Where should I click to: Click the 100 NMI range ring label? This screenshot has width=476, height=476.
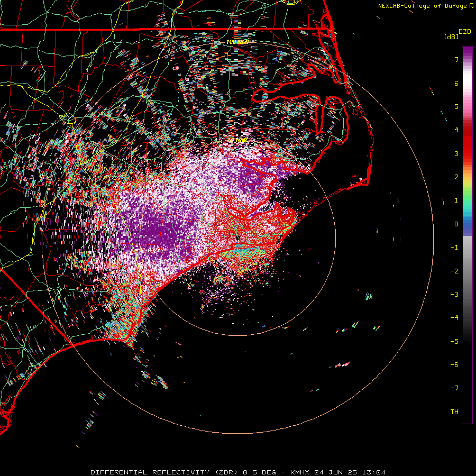point(237,42)
